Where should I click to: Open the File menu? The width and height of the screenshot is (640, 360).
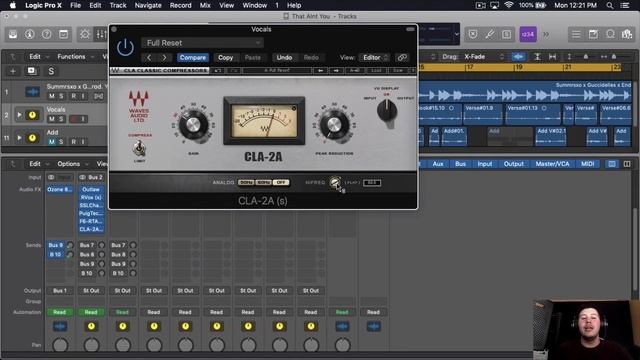(76, 5)
